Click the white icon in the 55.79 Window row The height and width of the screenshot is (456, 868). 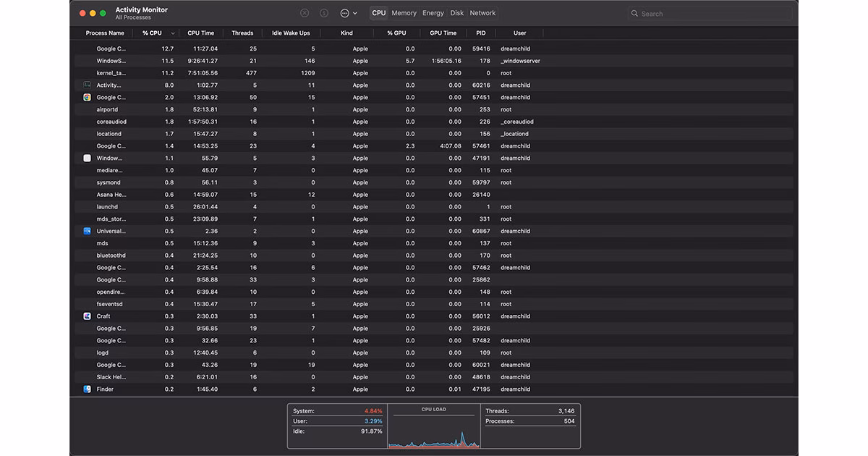pos(87,158)
